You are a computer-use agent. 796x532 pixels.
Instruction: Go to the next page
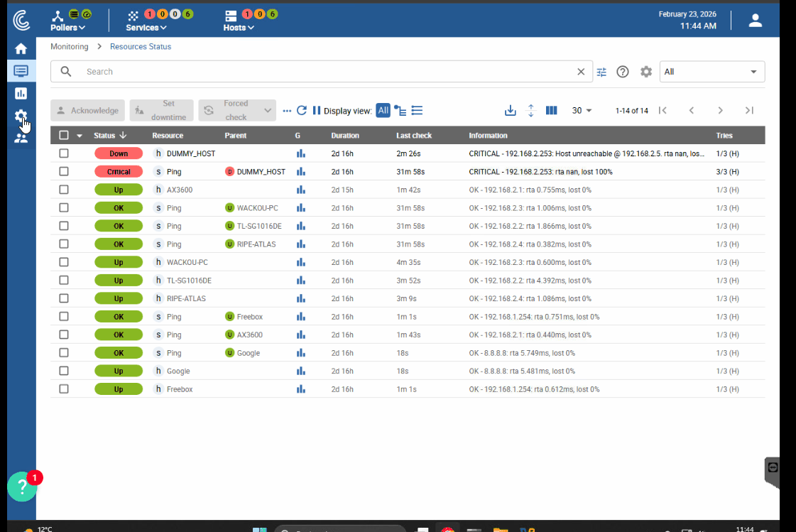(x=720, y=110)
